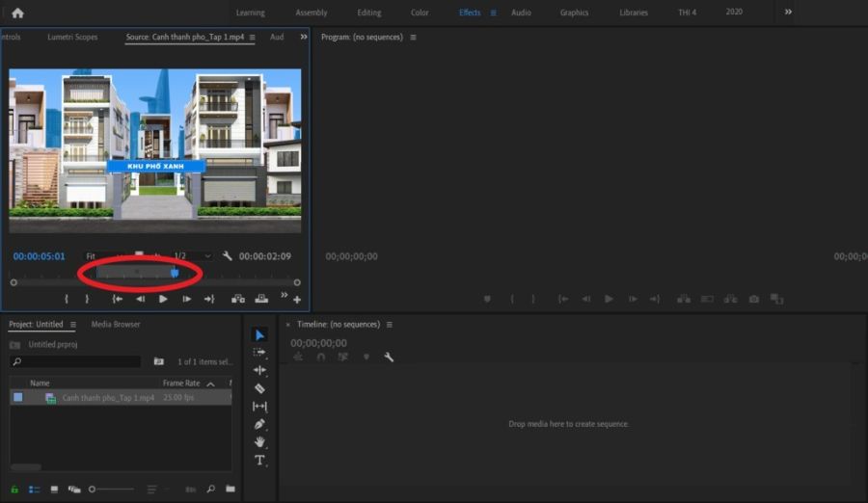The height and width of the screenshot is (503, 868).
Task: Go to Out point in Source monitor
Action: pyautogui.click(x=208, y=299)
